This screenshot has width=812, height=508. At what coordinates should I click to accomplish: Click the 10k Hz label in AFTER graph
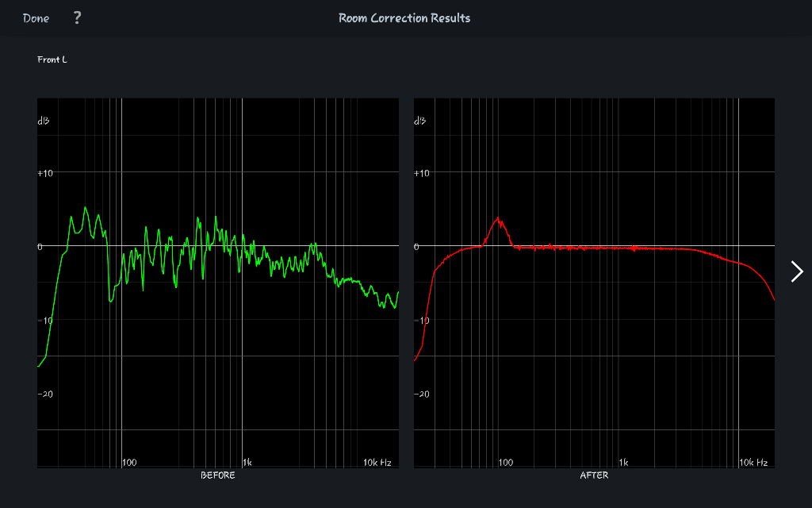[x=753, y=462]
